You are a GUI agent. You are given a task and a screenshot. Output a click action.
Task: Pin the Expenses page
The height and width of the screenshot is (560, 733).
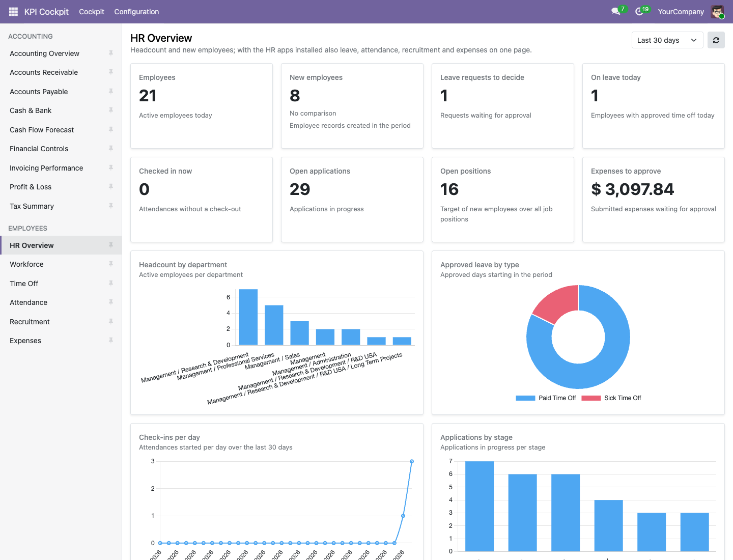(111, 341)
